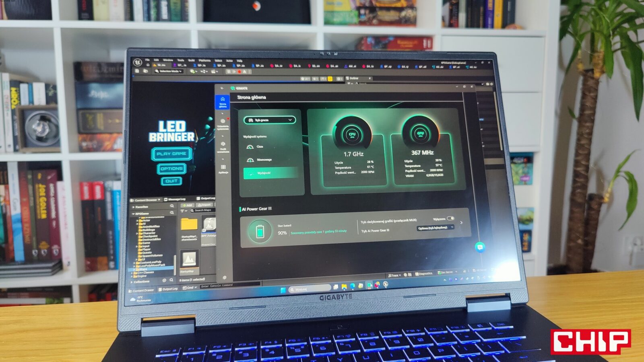Click the Unreal Engine icon on the taskbar

tap(385, 284)
